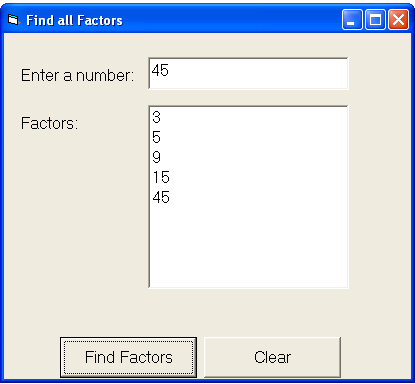The width and height of the screenshot is (415, 384).
Task: Choose factor 9 in the Factors list
Action: pyautogui.click(x=248, y=157)
